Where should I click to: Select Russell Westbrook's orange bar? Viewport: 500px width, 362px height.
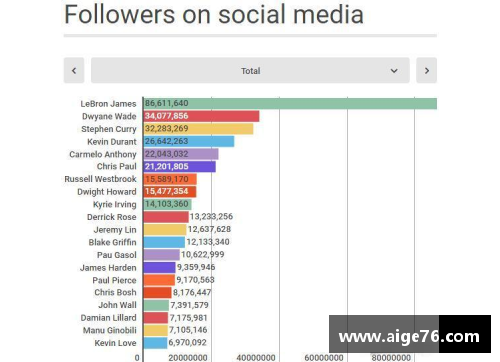click(170, 179)
